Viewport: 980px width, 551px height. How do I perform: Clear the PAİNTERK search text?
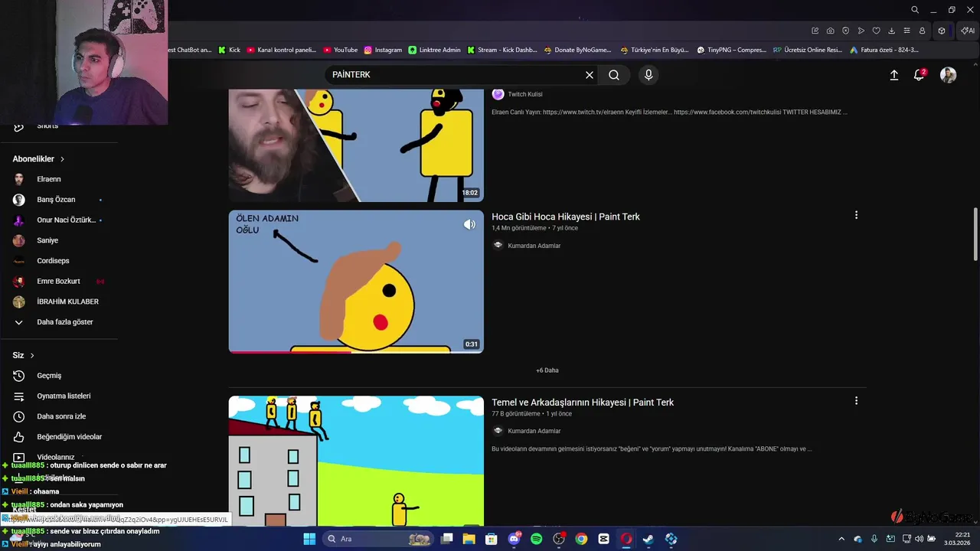coord(590,75)
